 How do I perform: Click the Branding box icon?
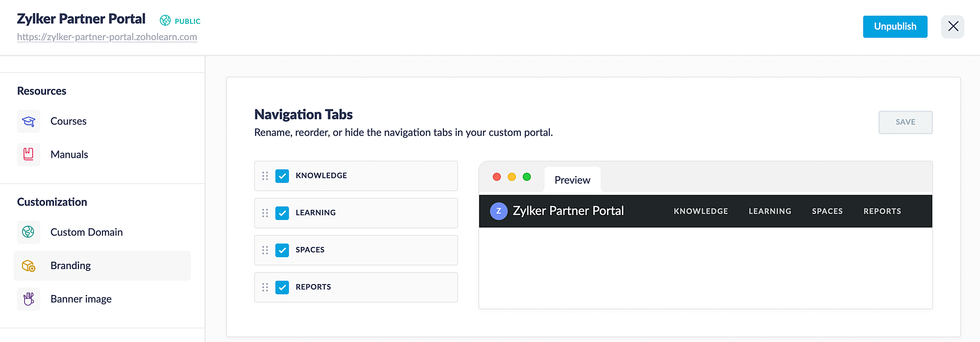pos(28,266)
